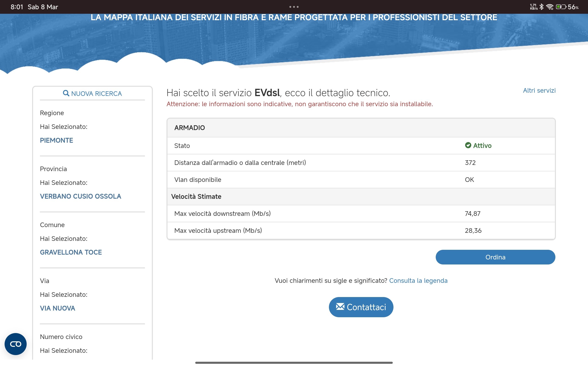Image resolution: width=588 pixels, height=367 pixels.
Task: Start a Nuova Ricerca search
Action: pos(96,94)
